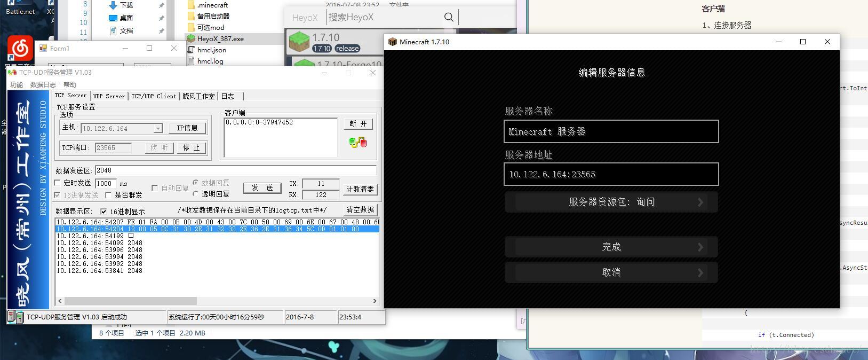The image size is (868, 360).
Task: Click the 计数清零 button
Action: (x=361, y=189)
